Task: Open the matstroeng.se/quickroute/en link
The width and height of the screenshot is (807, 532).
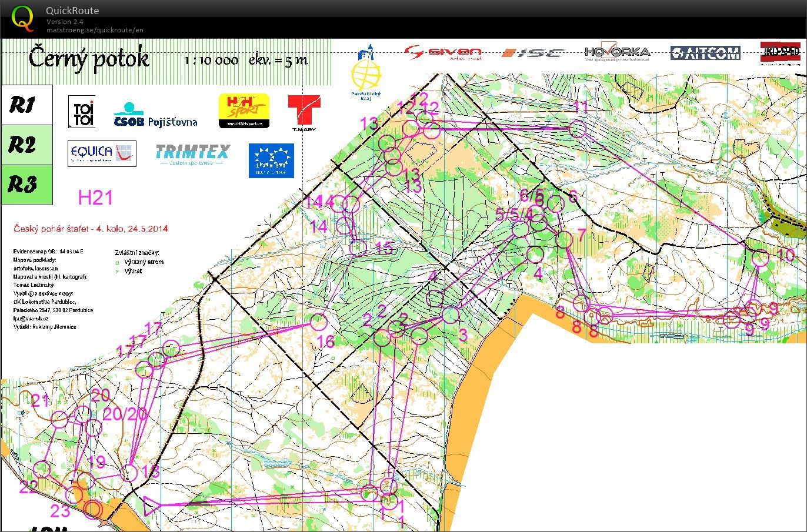Action: (95, 30)
